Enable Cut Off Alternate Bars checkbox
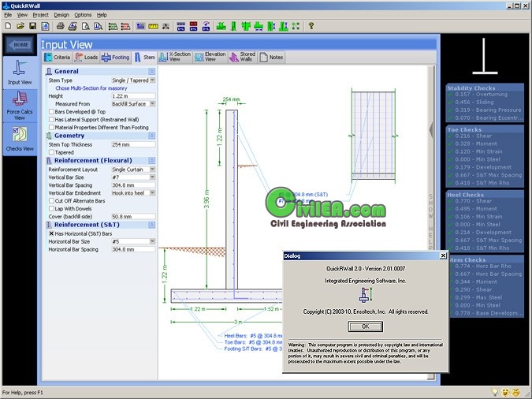This screenshot has width=532, height=399. (51, 201)
